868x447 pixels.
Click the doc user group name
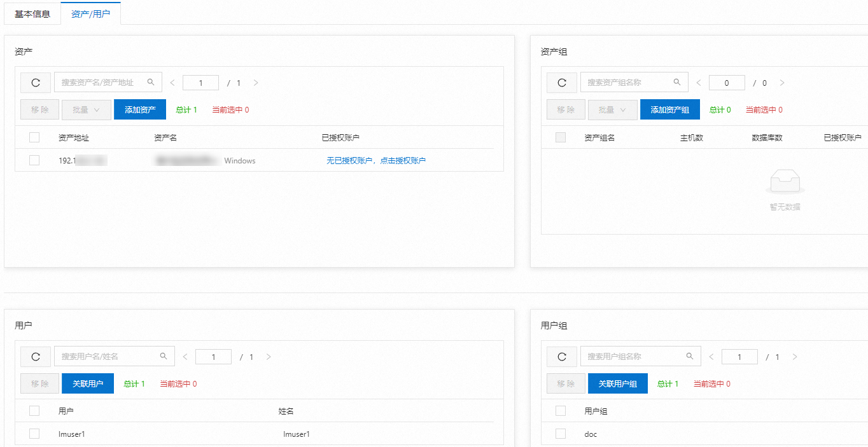click(x=591, y=434)
